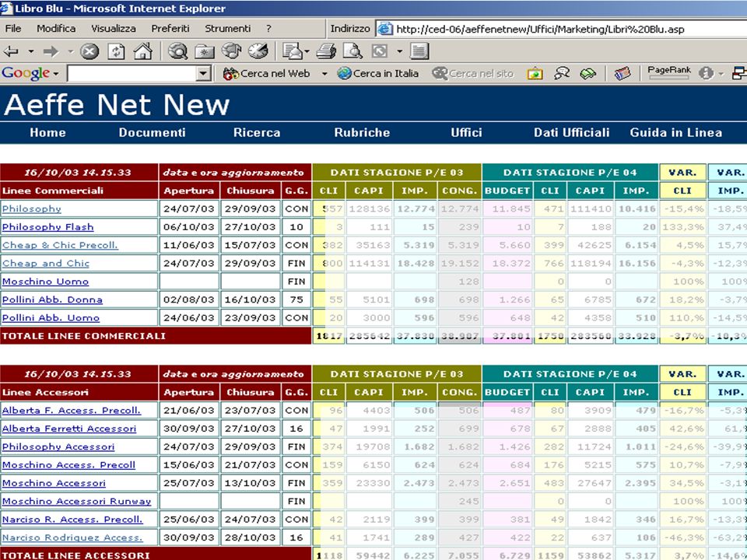Open the Moschino Accessori Runway link

[77, 501]
